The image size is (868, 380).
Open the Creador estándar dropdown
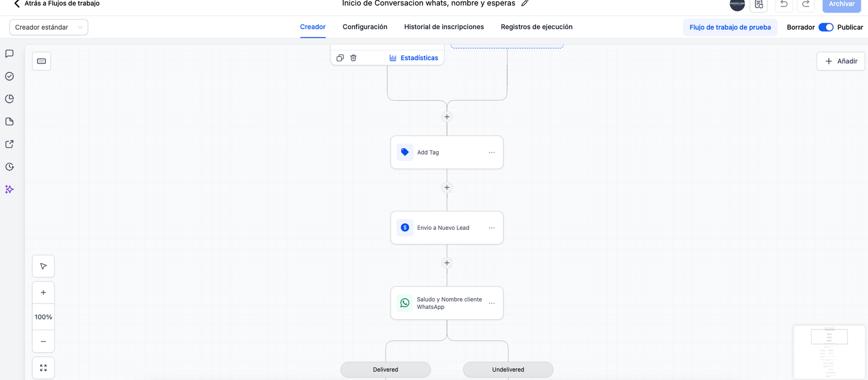[49, 27]
